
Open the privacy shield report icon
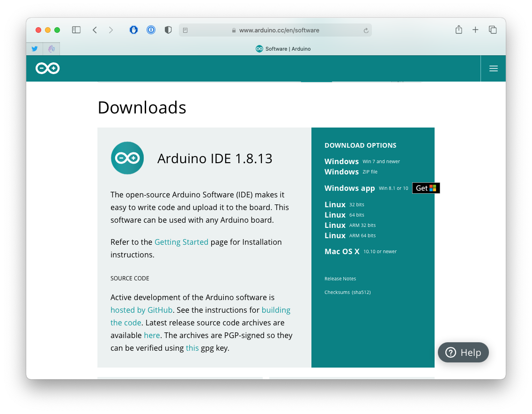tap(168, 30)
